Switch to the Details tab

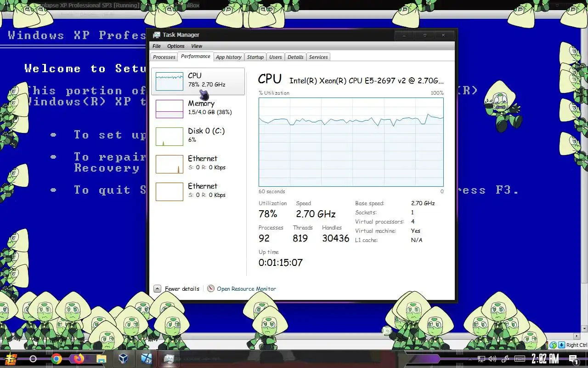[295, 57]
